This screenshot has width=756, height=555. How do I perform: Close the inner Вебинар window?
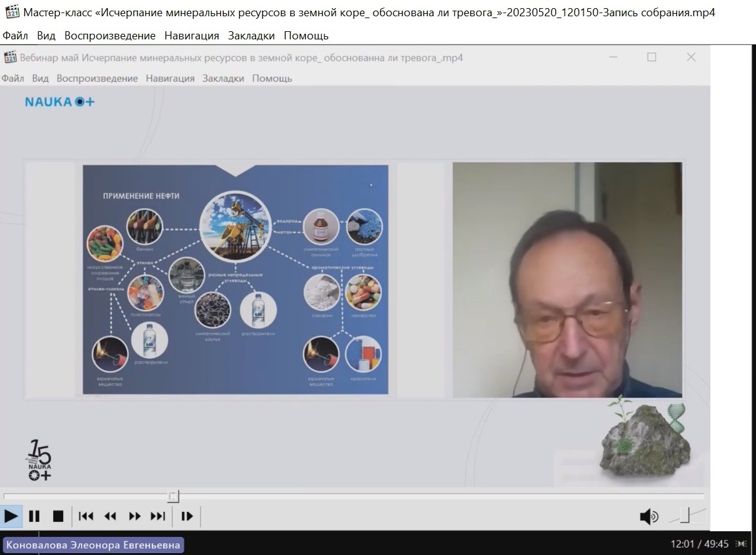click(x=691, y=57)
